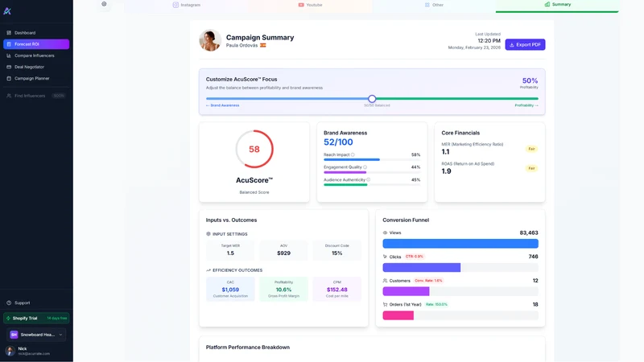This screenshot has width=644, height=362.
Task: Click the Brand Awareness slider end label
Action: [223, 105]
